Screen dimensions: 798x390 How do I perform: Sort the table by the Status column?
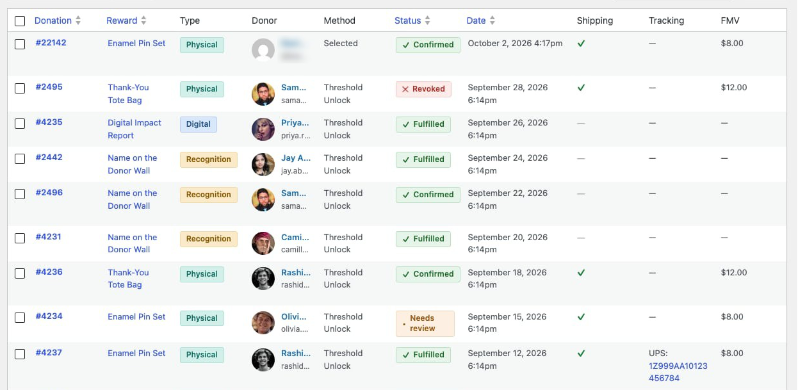tap(408, 20)
